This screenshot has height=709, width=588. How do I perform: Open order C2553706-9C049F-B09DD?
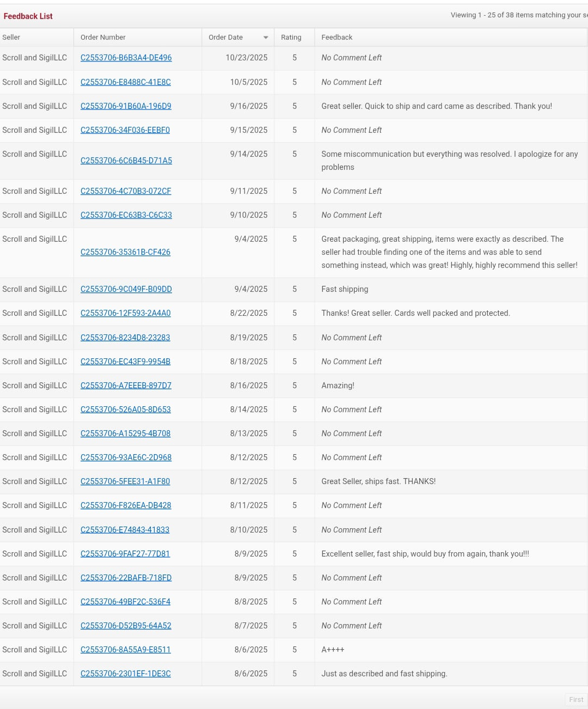[126, 289]
